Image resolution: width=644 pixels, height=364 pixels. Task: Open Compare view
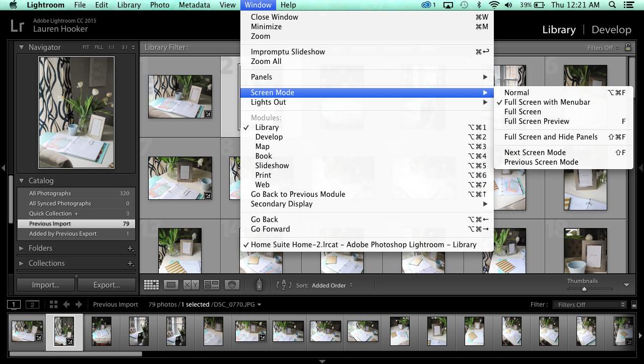click(x=190, y=284)
